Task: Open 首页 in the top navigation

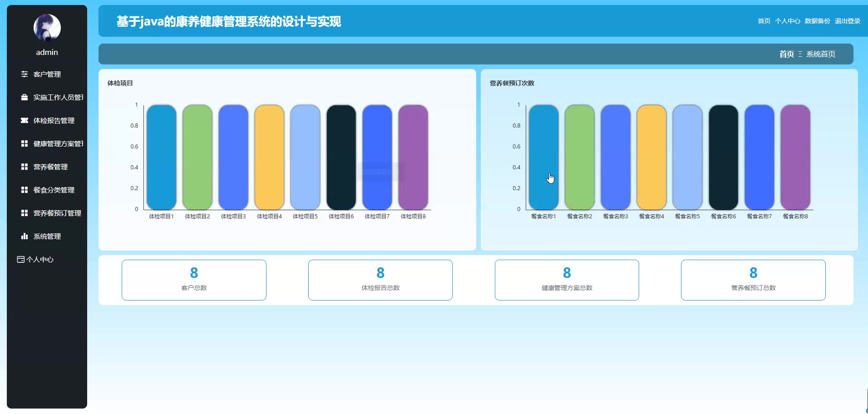Action: (x=764, y=21)
